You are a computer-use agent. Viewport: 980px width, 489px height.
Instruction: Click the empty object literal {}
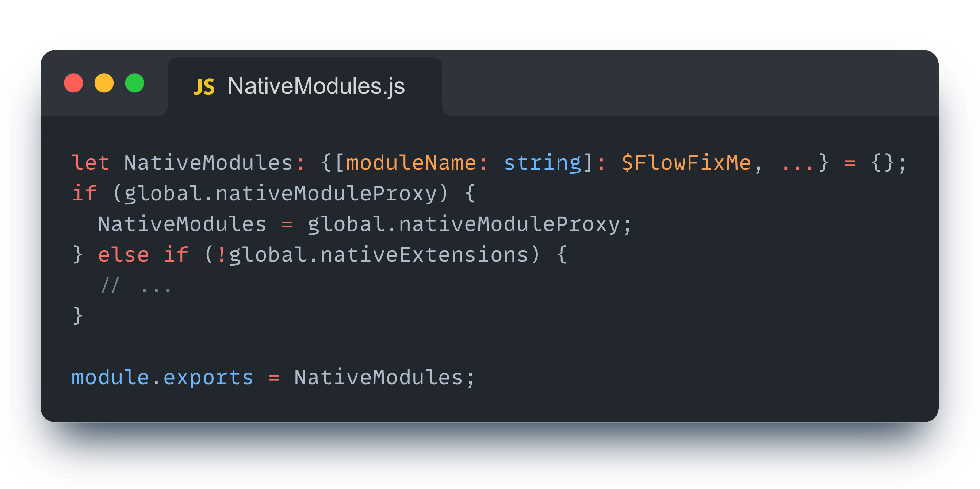pyautogui.click(x=883, y=163)
